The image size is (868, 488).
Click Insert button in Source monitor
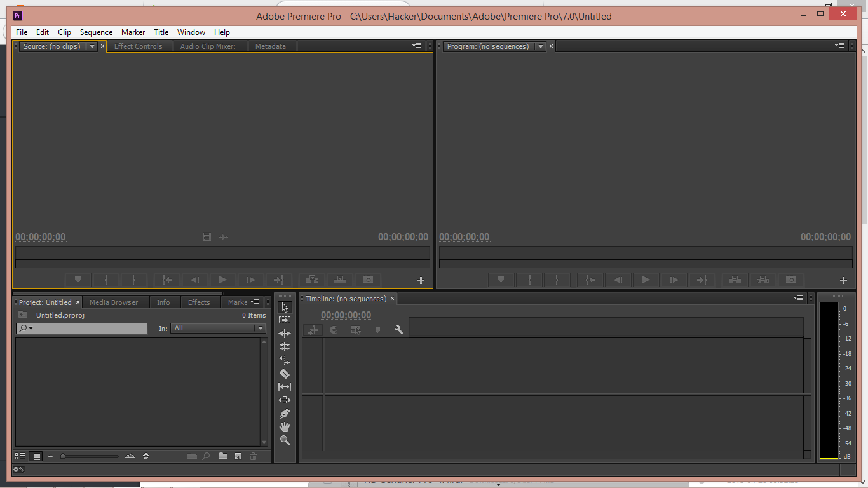tap(312, 280)
